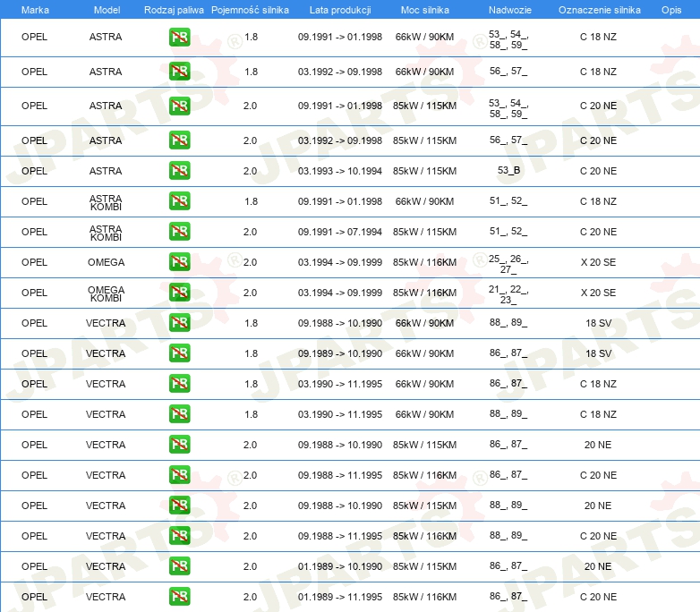Click the Moc silnika column header

pos(424,10)
